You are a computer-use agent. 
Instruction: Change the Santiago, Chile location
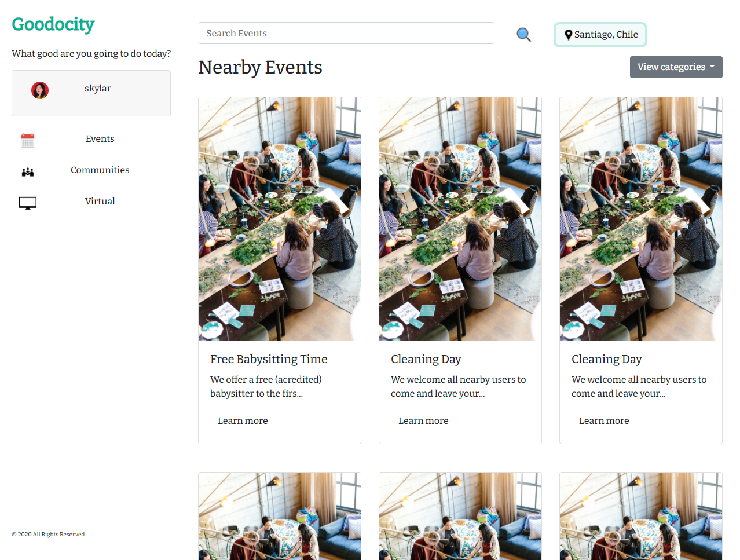600,35
